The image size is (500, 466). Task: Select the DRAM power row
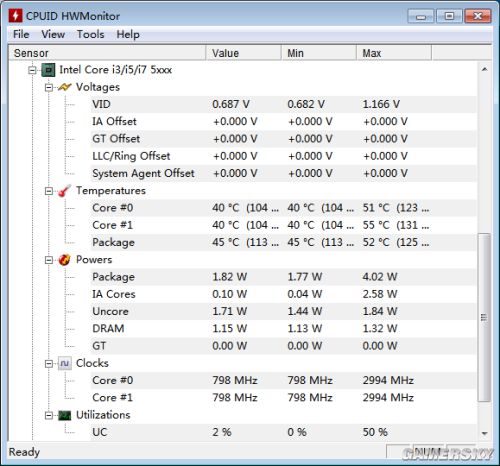click(x=283, y=329)
